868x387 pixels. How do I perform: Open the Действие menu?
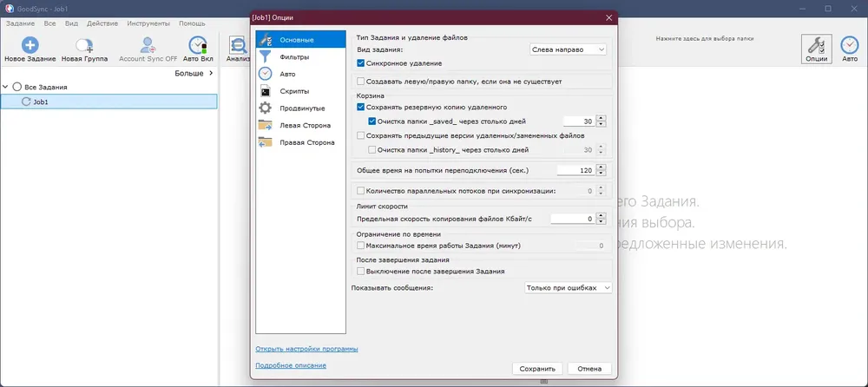pos(102,23)
